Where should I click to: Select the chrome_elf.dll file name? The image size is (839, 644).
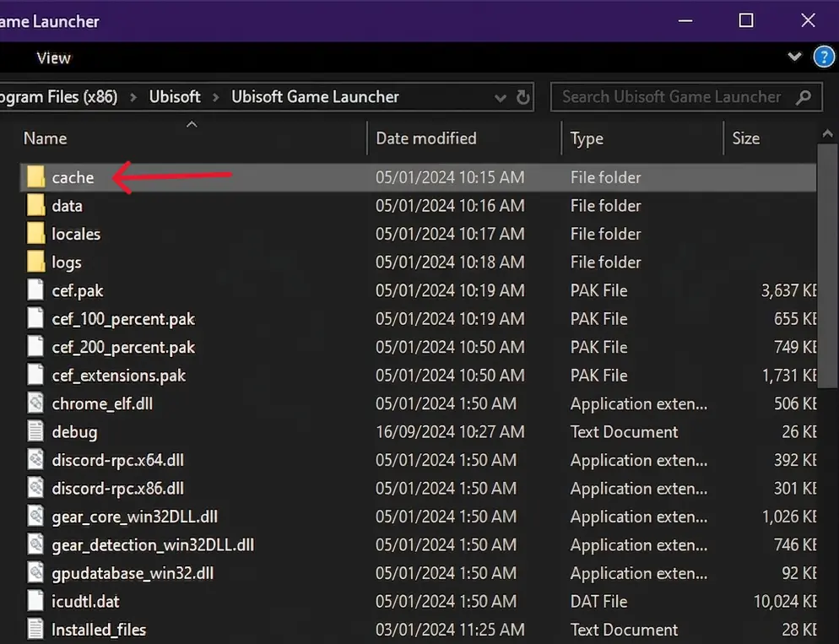pyautogui.click(x=101, y=403)
